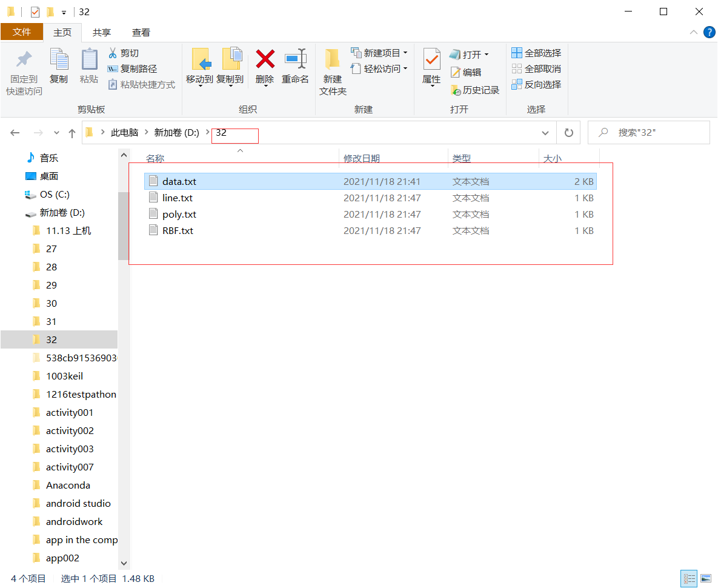The width and height of the screenshot is (718, 588).
Task: Open Easy access (轻松访问) dropdown
Action: click(380, 68)
